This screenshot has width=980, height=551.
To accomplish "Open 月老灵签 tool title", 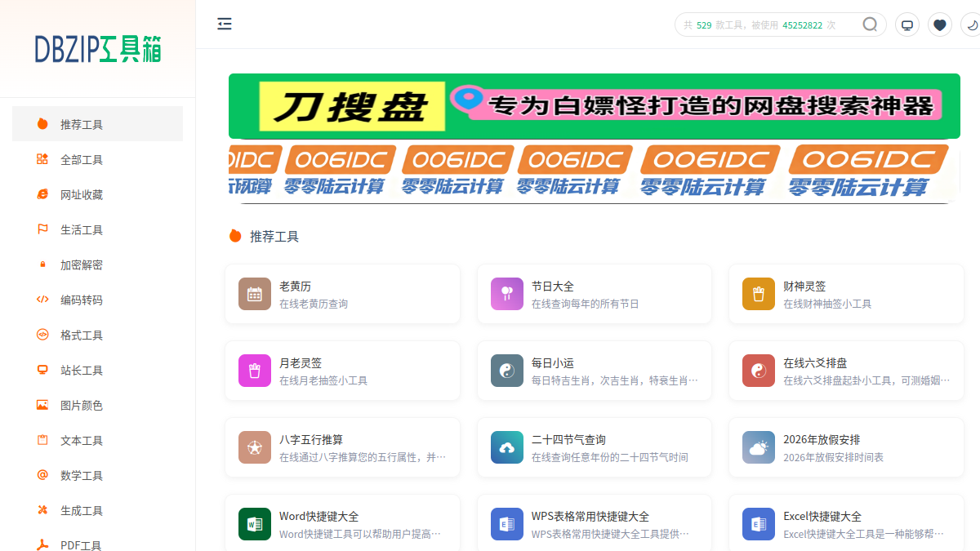I will click(x=301, y=363).
